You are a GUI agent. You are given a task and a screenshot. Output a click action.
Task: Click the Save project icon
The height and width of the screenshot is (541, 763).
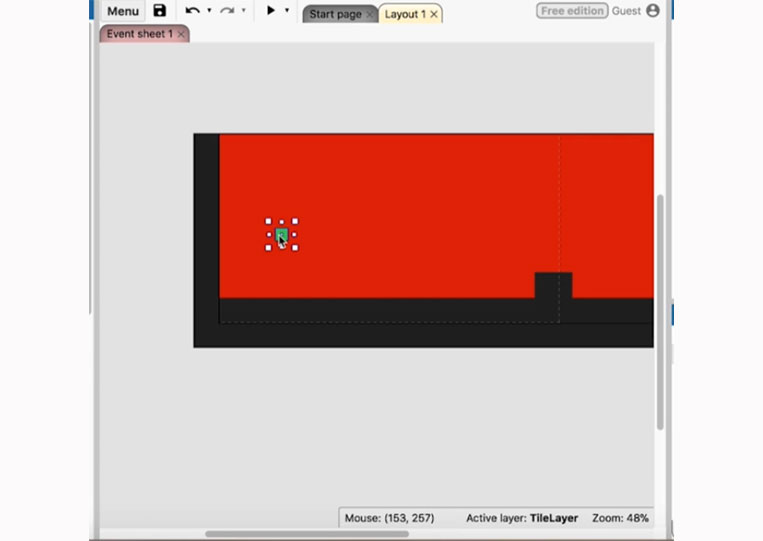point(160,11)
